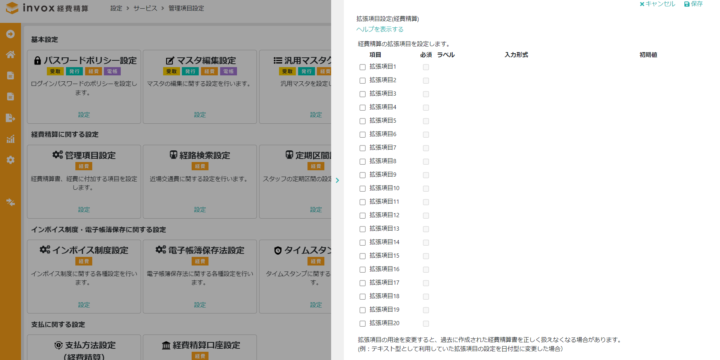Open the bar chart icon in sidebar
This screenshot has height=360, width=720.
10,139
